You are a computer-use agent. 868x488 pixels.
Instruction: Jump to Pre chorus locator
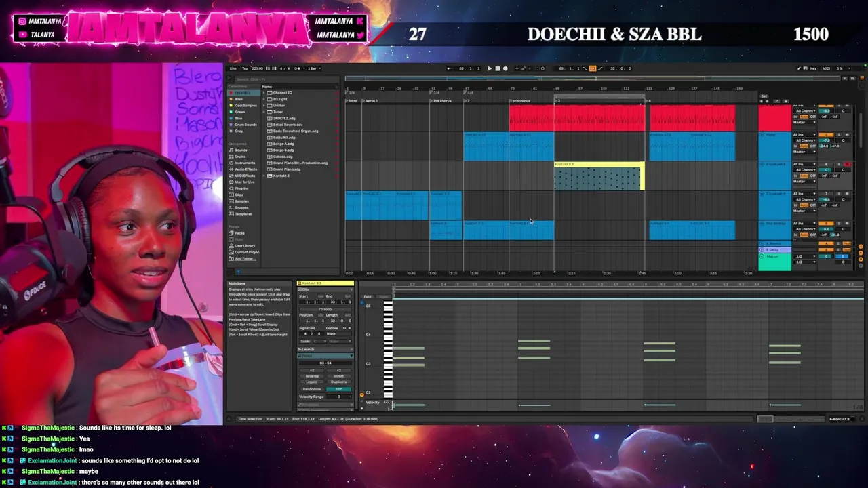pyautogui.click(x=441, y=101)
